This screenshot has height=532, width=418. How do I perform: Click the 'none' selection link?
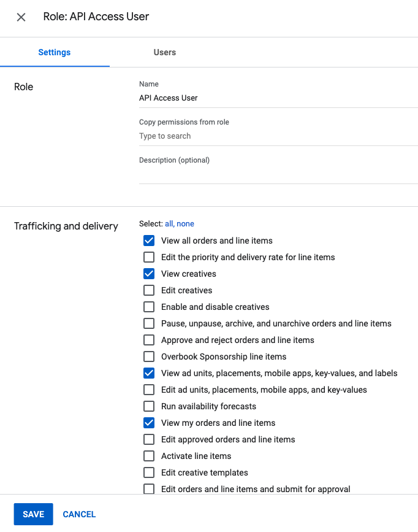pos(186,224)
